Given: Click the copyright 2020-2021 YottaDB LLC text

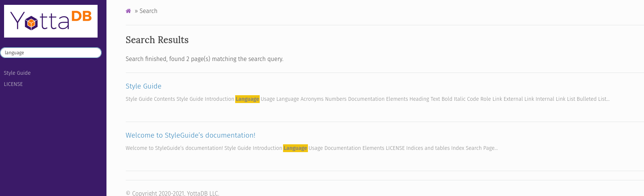Looking at the screenshot, I should 172,193.
